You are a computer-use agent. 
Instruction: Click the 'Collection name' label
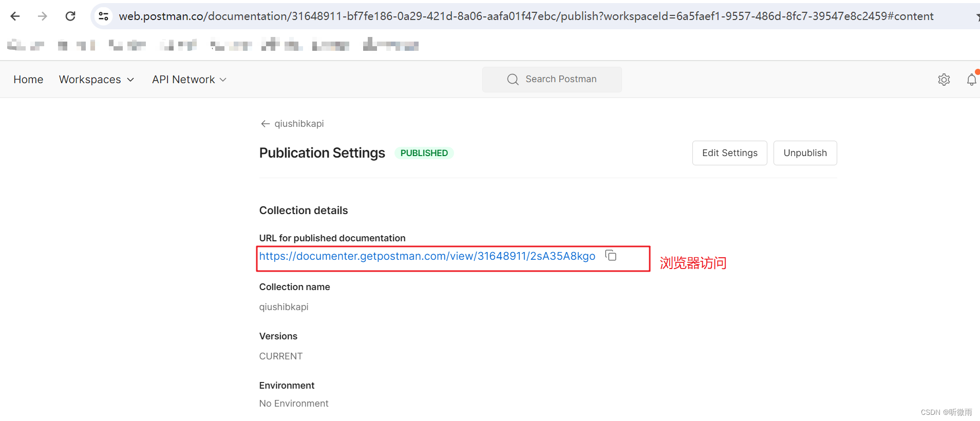pos(295,287)
